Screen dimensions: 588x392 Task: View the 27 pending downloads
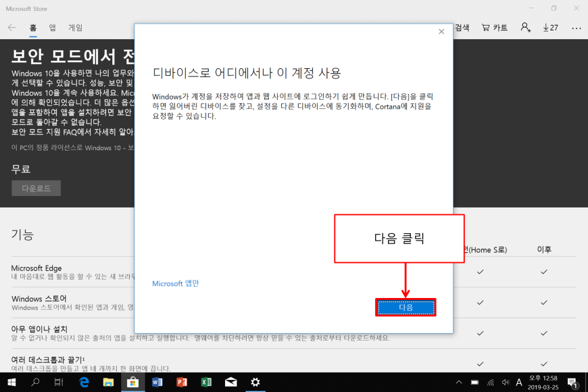[x=550, y=28]
